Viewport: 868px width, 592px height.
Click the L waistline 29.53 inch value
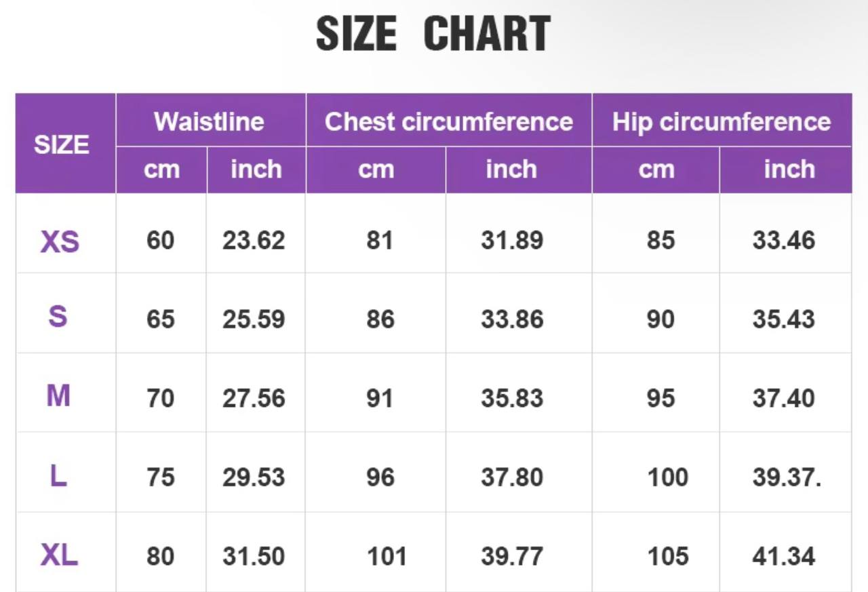pyautogui.click(x=254, y=477)
